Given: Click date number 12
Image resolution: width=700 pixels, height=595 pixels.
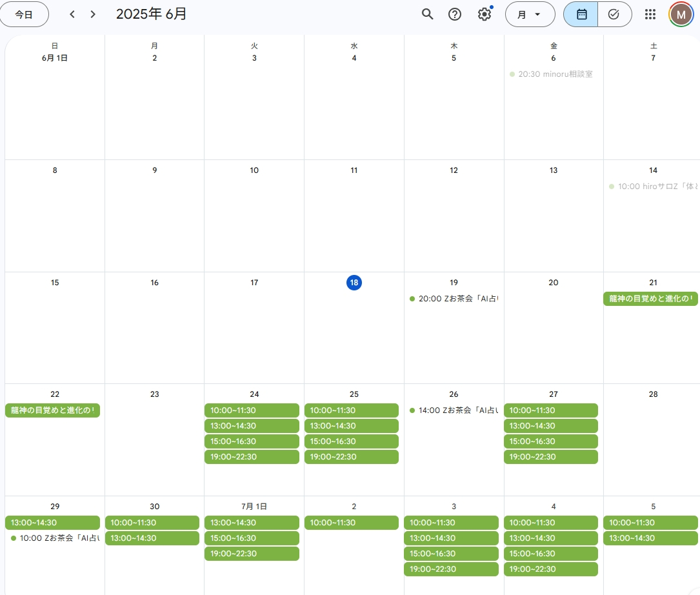Looking at the screenshot, I should point(454,170).
